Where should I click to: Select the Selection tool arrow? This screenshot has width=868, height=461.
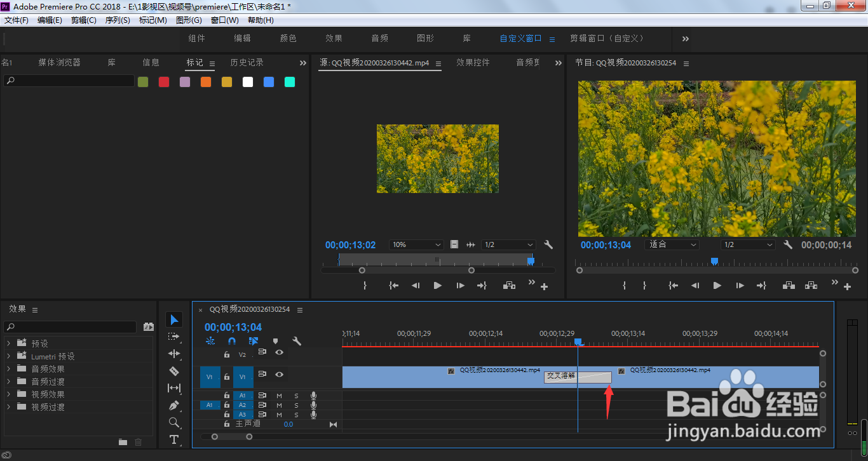[x=174, y=319]
